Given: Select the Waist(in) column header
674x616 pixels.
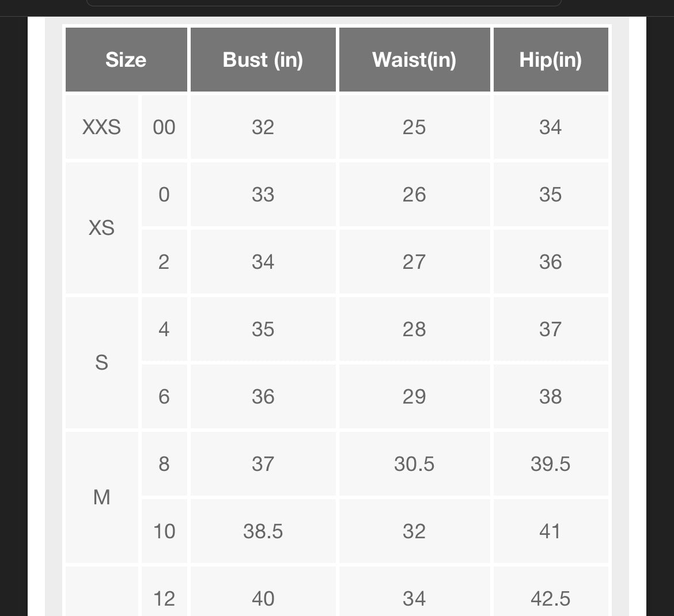Looking at the screenshot, I should point(414,60).
